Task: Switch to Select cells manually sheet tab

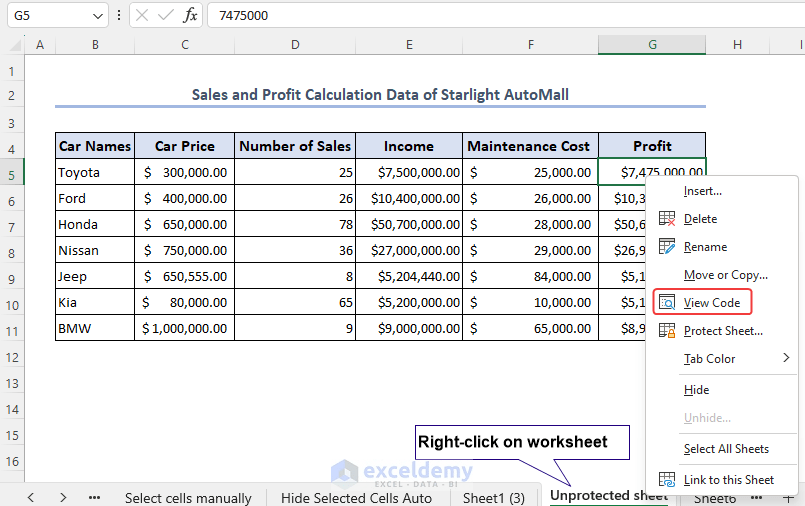Action: [188, 498]
